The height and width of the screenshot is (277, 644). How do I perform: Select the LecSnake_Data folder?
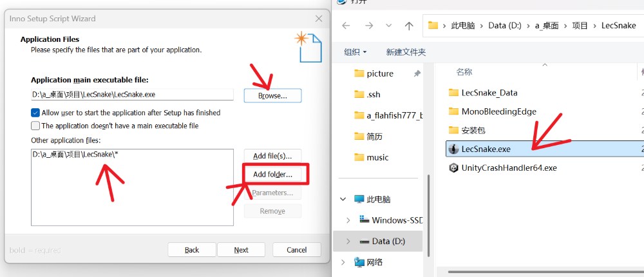coord(489,93)
